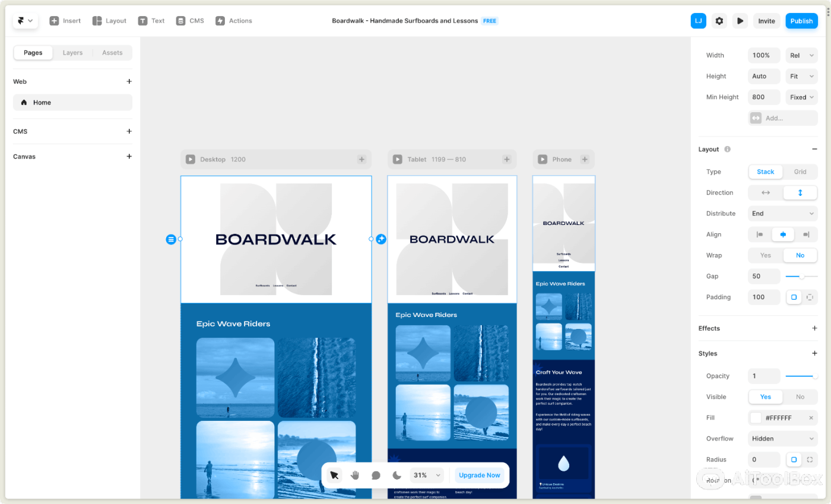831x504 pixels.
Task: Open the CMS panel from the top toolbar
Action: (190, 20)
